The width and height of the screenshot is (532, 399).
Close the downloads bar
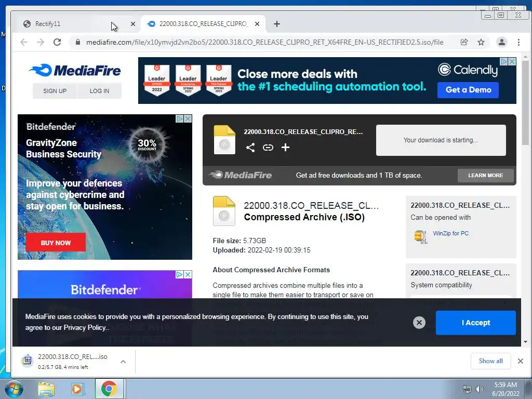[x=521, y=361]
